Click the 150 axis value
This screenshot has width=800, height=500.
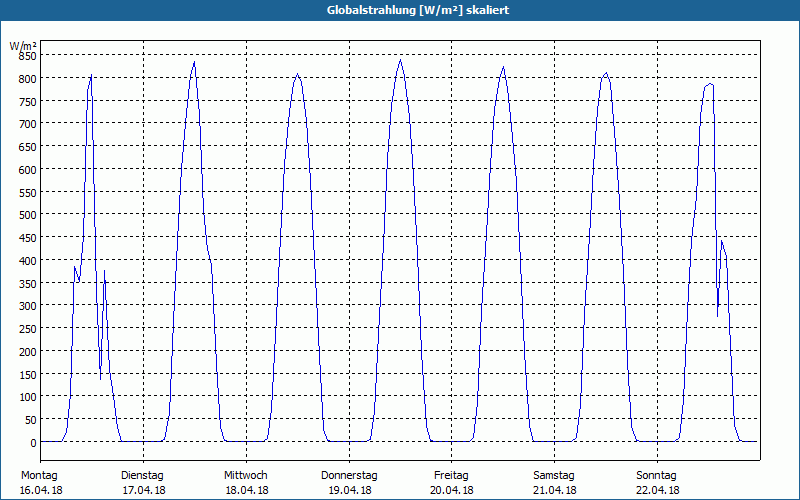[x=27, y=374]
